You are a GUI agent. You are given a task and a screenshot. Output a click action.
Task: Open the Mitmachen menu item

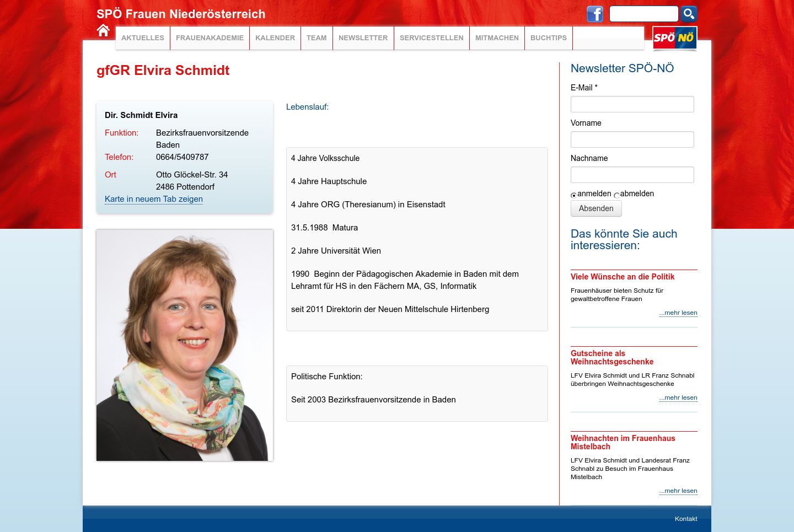tap(497, 38)
